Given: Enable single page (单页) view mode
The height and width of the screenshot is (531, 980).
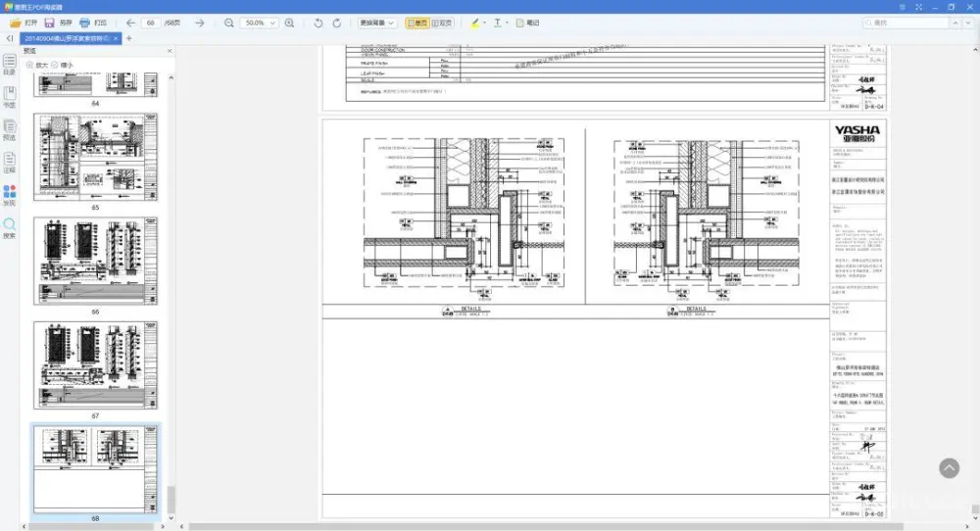Looking at the screenshot, I should 416,23.
